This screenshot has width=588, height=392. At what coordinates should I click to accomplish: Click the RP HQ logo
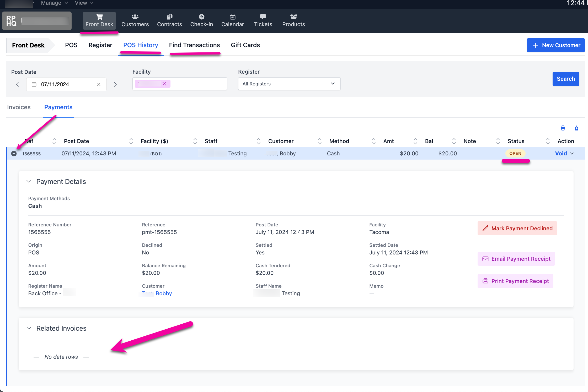(11, 21)
